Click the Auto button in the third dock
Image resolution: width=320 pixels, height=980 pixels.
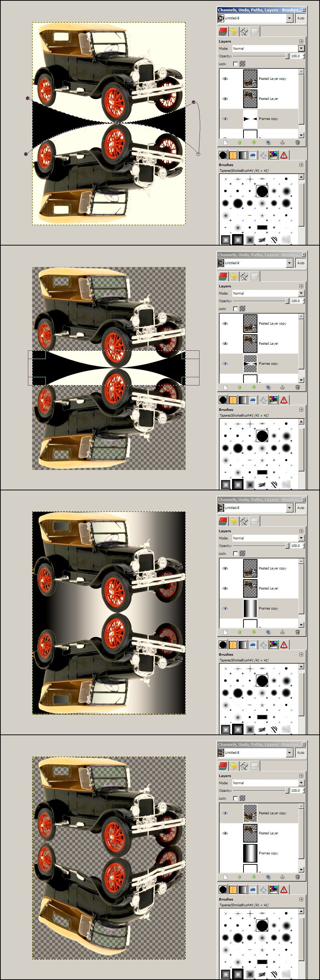tap(301, 508)
